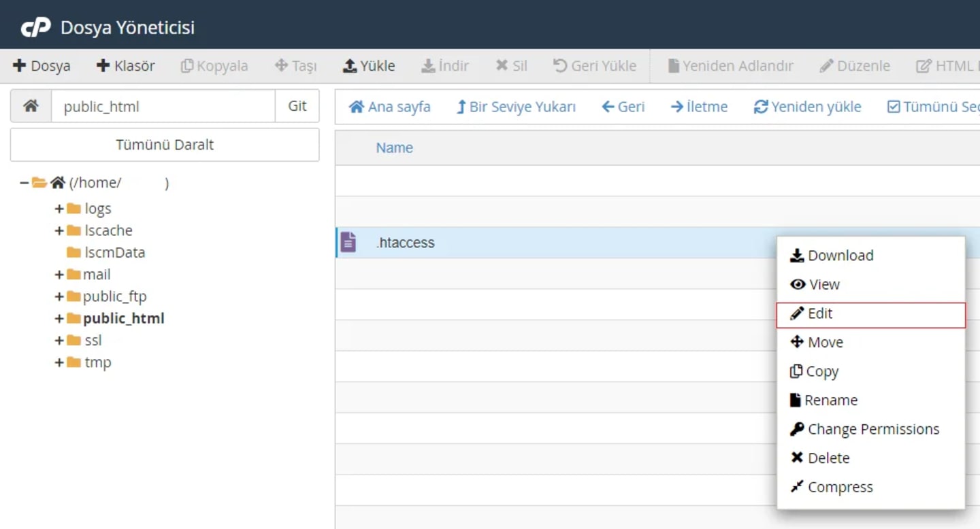Expand the public_html folder node
This screenshot has height=529, width=980.
[x=59, y=318]
